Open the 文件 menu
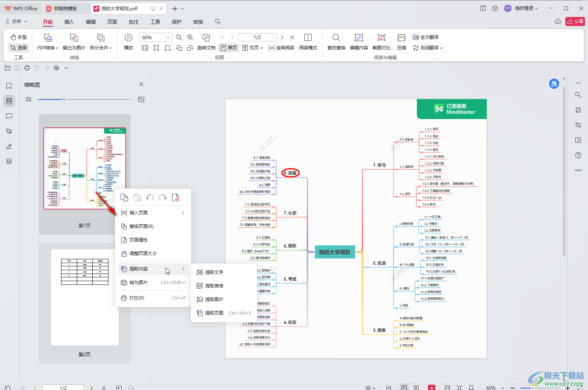This screenshot has width=588, height=390. click(x=16, y=21)
